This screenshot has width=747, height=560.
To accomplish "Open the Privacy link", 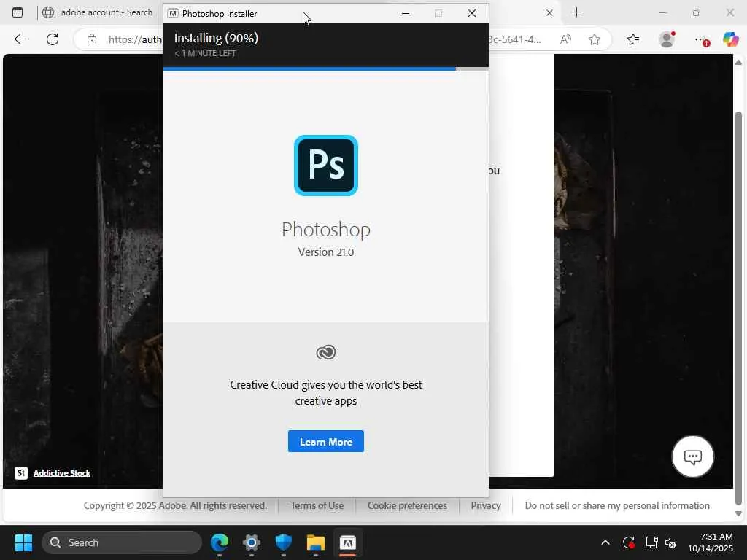I will (x=485, y=505).
